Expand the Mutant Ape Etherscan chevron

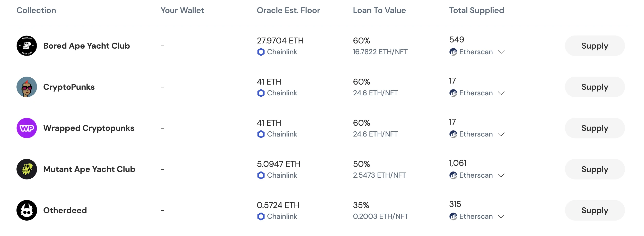coord(501,175)
